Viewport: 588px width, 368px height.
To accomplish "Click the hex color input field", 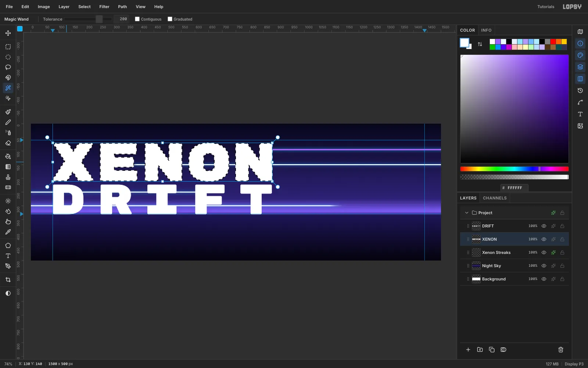I will (514, 188).
